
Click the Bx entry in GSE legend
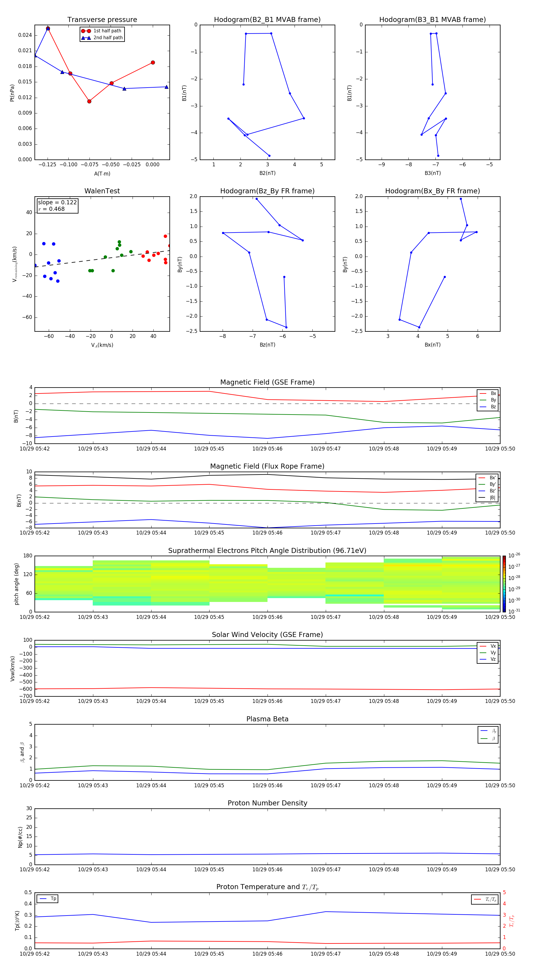(488, 393)
